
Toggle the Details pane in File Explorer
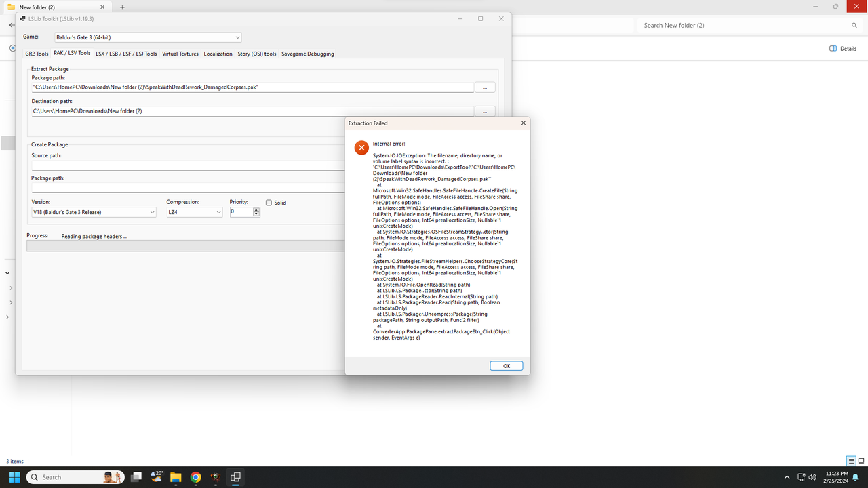tap(843, 48)
